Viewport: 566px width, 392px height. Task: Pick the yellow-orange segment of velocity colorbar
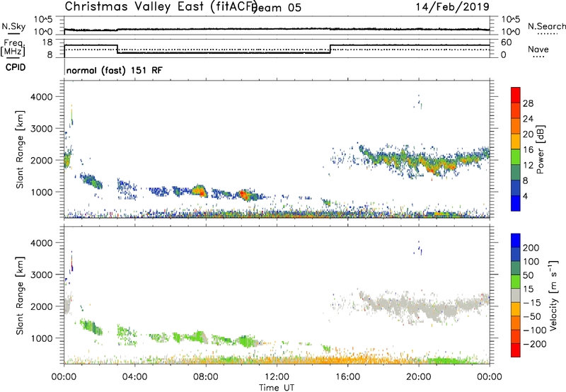[516, 309]
